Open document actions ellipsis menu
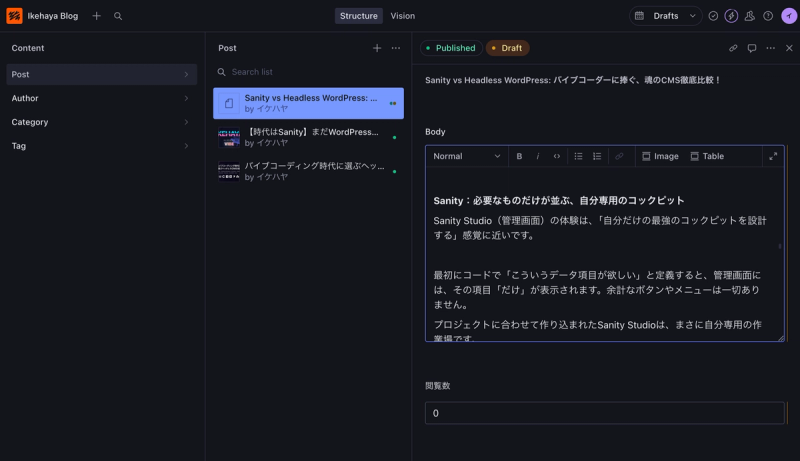Image resolution: width=800 pixels, height=461 pixels. point(770,48)
